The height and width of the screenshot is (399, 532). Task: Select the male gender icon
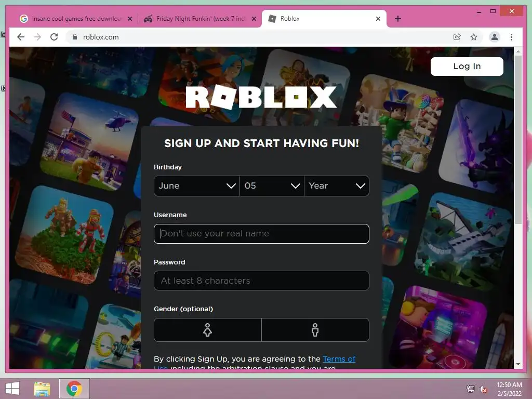pyautogui.click(x=315, y=330)
